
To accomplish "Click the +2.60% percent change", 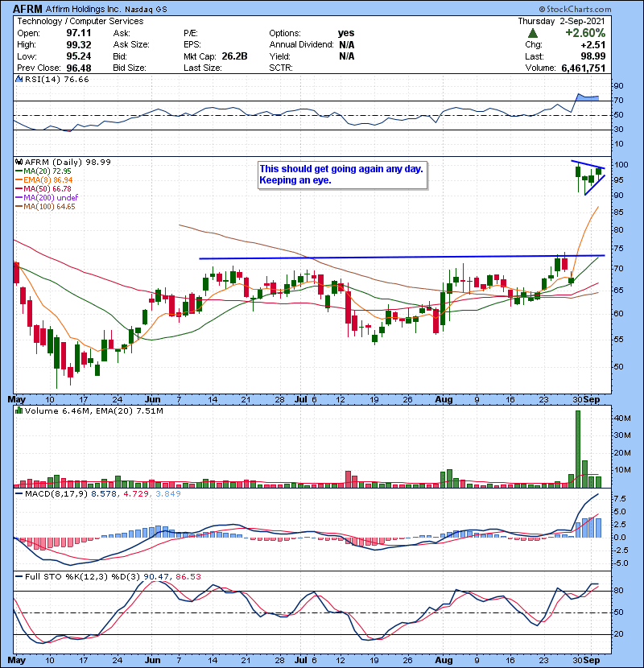I will tap(585, 33).
